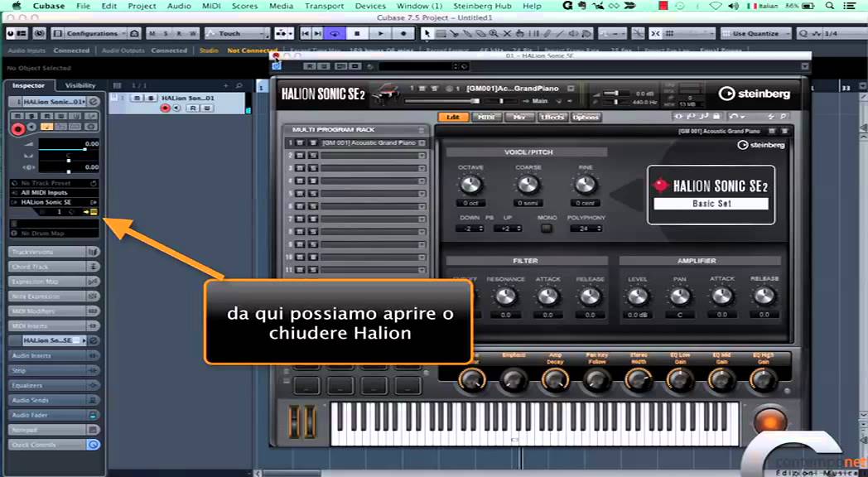Open the Project menu

(142, 6)
